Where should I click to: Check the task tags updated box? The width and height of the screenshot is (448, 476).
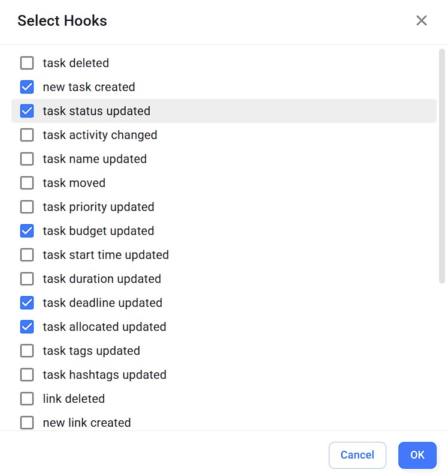pyautogui.click(x=27, y=351)
